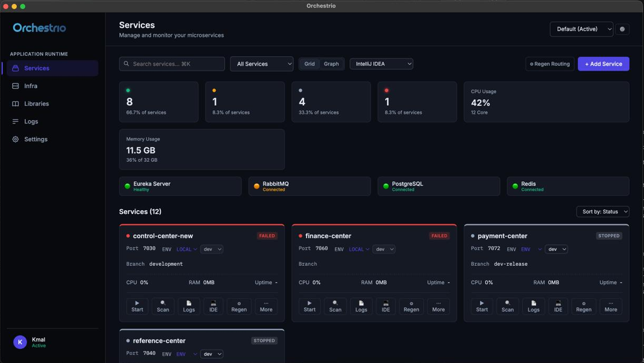The height and width of the screenshot is (363, 644).
Task: Regen the control-center-new service
Action: coord(239,306)
